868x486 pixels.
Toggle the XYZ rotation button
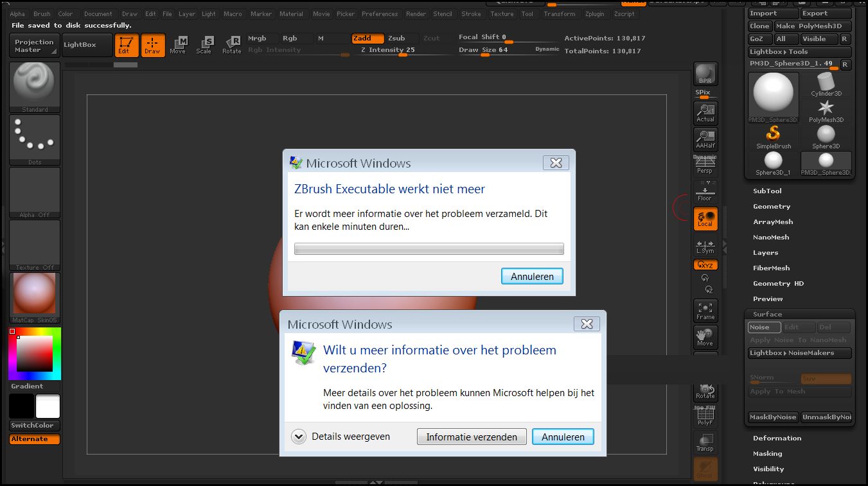pyautogui.click(x=705, y=265)
